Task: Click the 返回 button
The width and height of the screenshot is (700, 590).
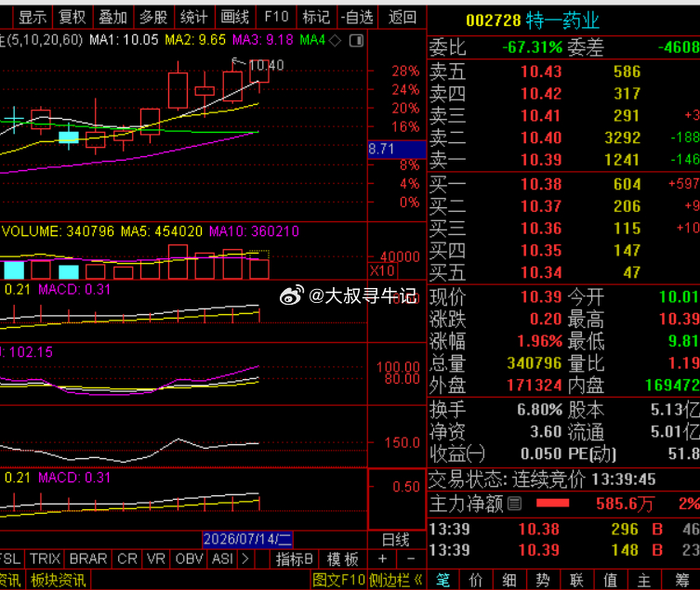Action: point(403,18)
